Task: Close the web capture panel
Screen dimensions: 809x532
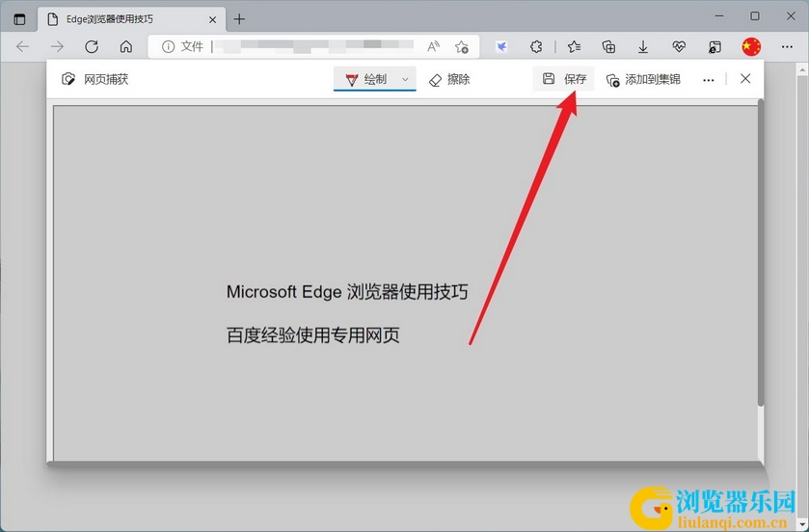Action: tap(745, 78)
